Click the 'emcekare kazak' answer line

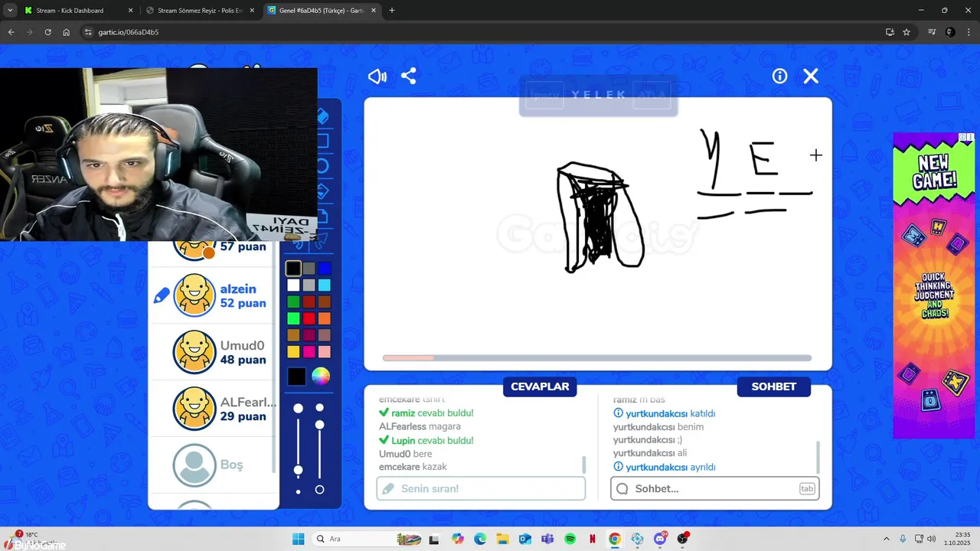click(413, 467)
